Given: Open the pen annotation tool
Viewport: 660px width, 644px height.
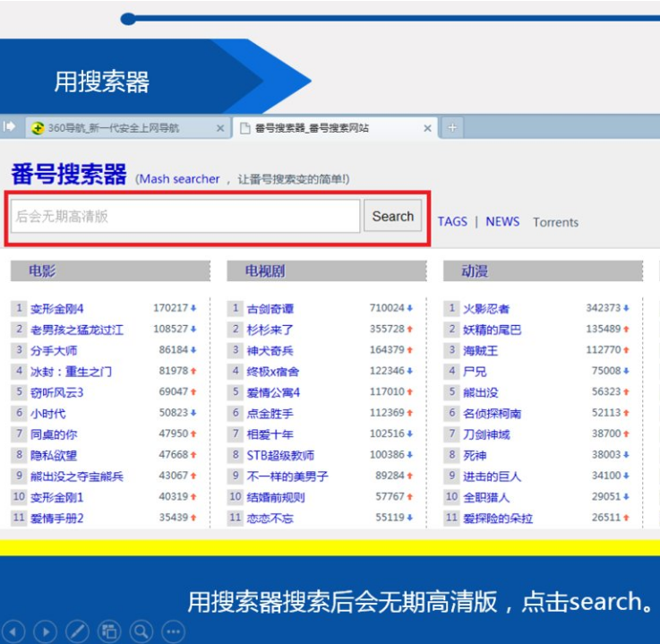Looking at the screenshot, I should click(77, 631).
